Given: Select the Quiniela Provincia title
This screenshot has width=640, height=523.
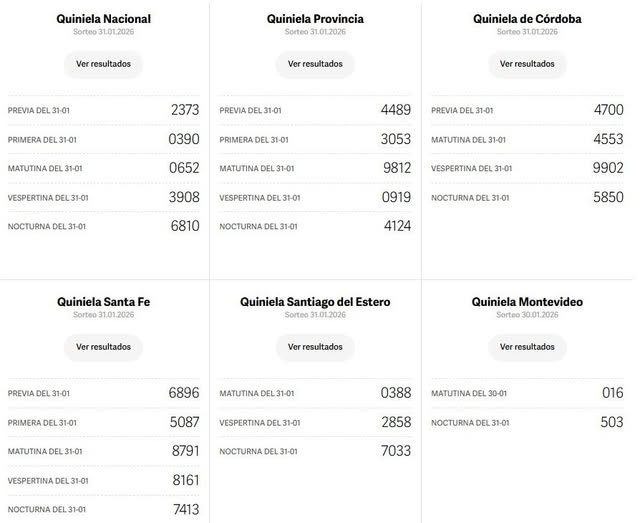Looking at the screenshot, I should (x=315, y=19).
